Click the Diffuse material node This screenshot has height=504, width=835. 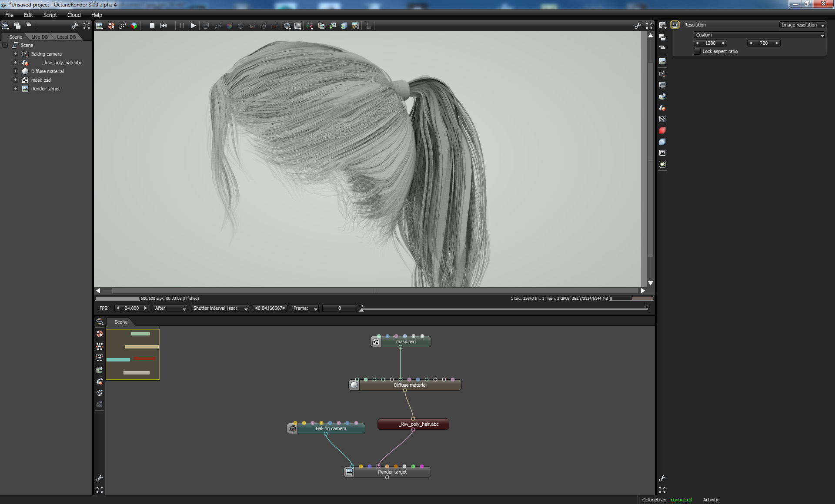coord(410,385)
